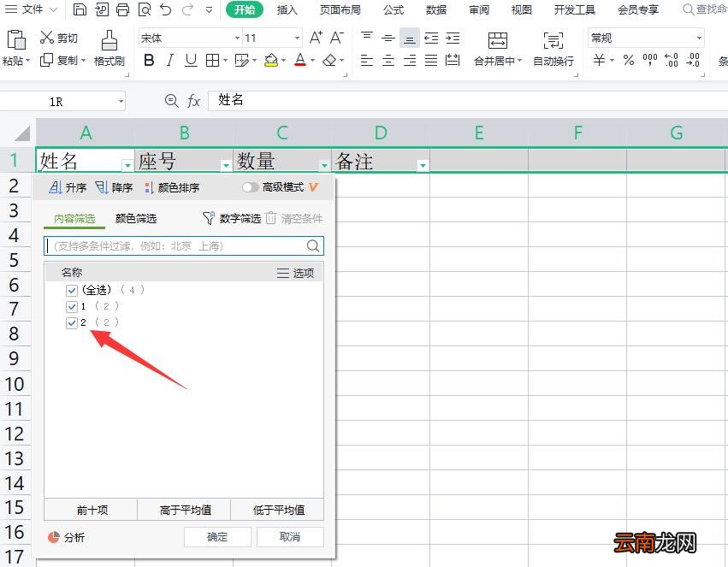Click the cell borders icon

tap(213, 60)
